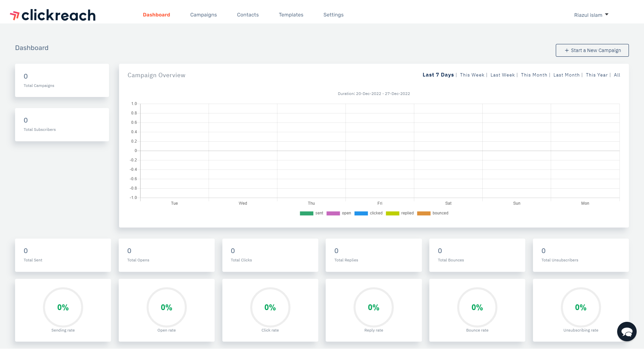The height and width of the screenshot is (349, 644).
Task: Expand the Riazul islam user dropdown
Action: coord(591,15)
